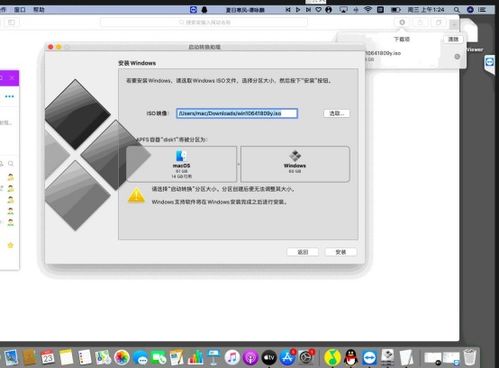Open App Store in the Dock

coord(288,358)
